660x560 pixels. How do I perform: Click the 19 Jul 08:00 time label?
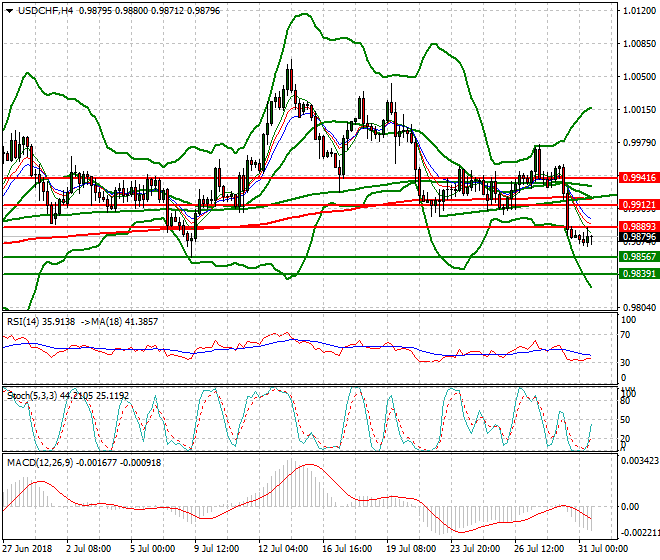(x=411, y=549)
